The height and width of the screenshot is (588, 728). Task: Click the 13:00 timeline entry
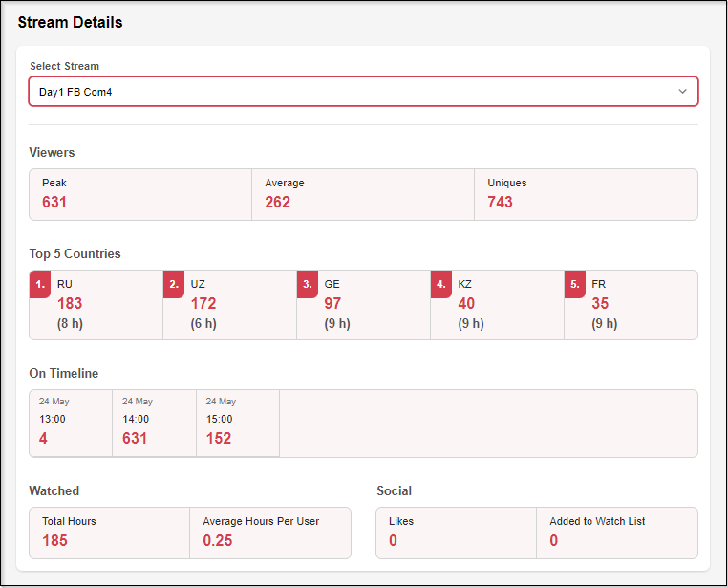(x=71, y=423)
